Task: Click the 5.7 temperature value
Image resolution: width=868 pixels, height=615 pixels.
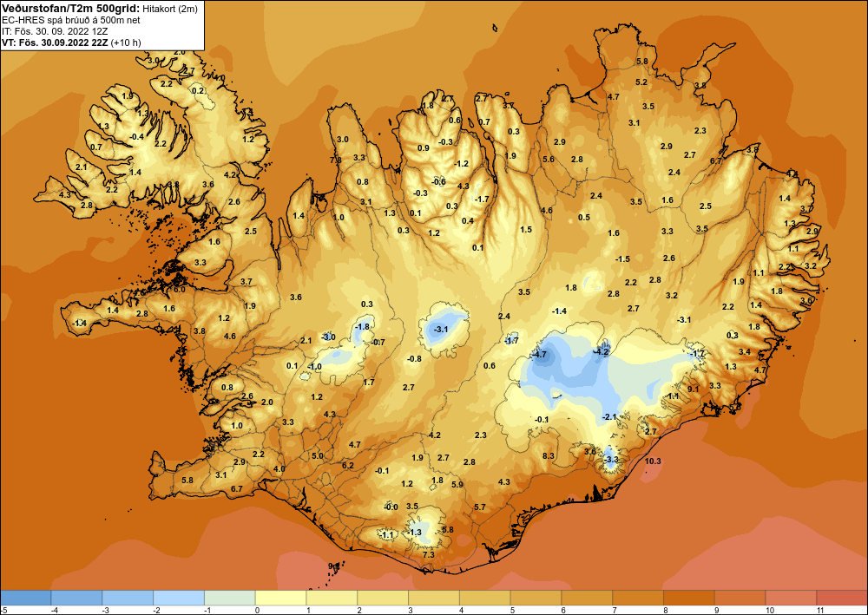Action: [x=480, y=507]
